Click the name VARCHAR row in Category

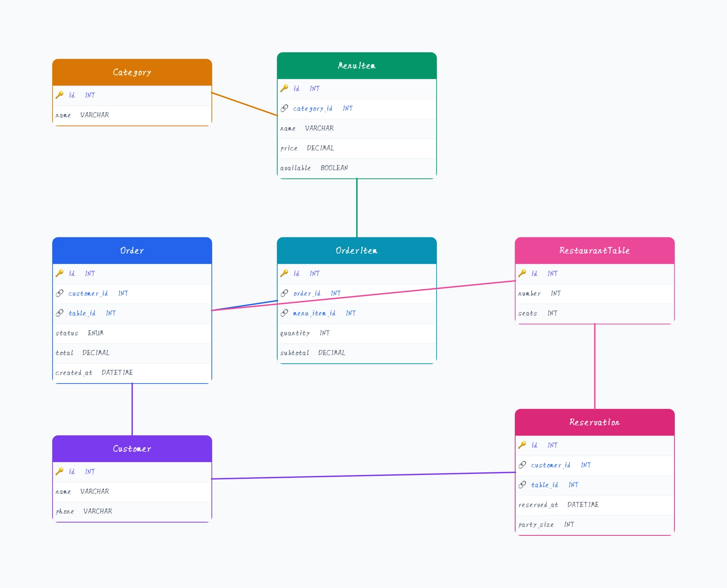132,115
